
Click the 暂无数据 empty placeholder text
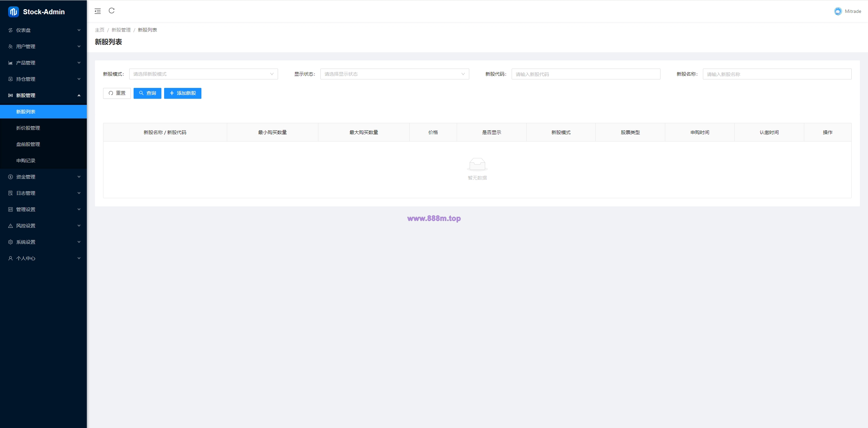[x=477, y=178]
